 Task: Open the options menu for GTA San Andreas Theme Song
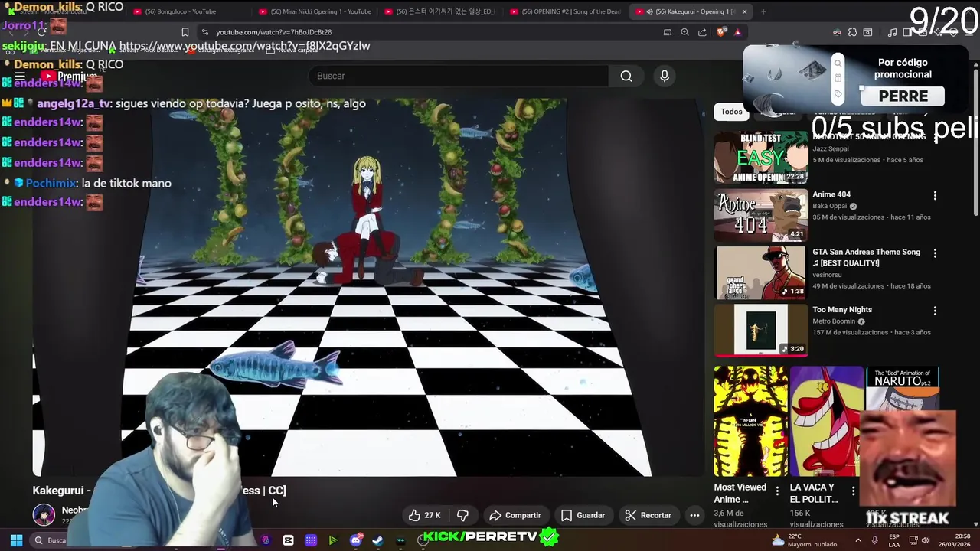(x=935, y=253)
